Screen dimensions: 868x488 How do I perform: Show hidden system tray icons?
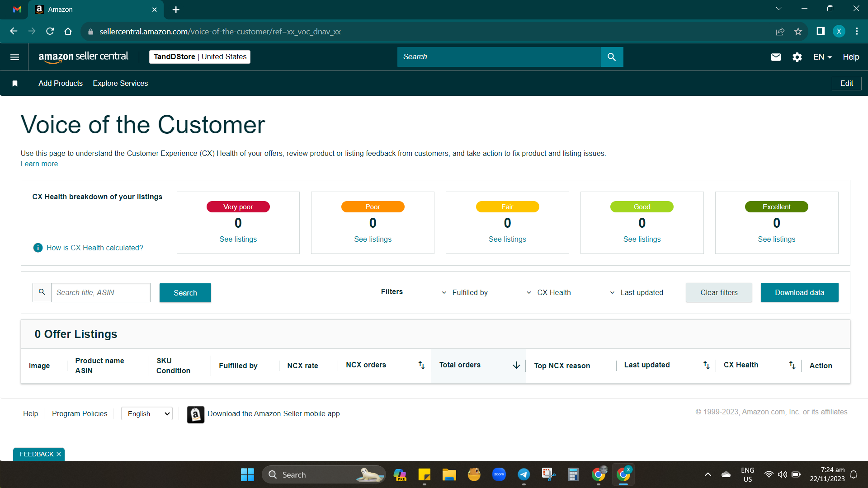[708, 474]
